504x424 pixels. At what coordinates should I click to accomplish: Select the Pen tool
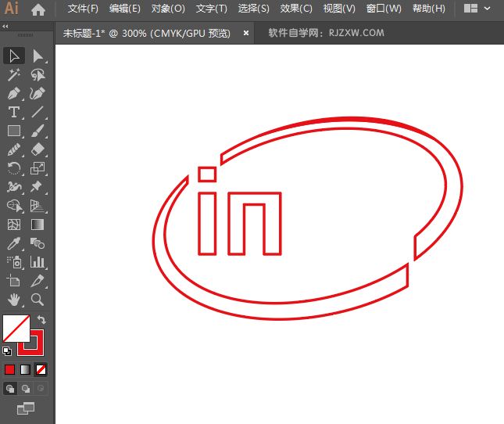pyautogui.click(x=14, y=93)
